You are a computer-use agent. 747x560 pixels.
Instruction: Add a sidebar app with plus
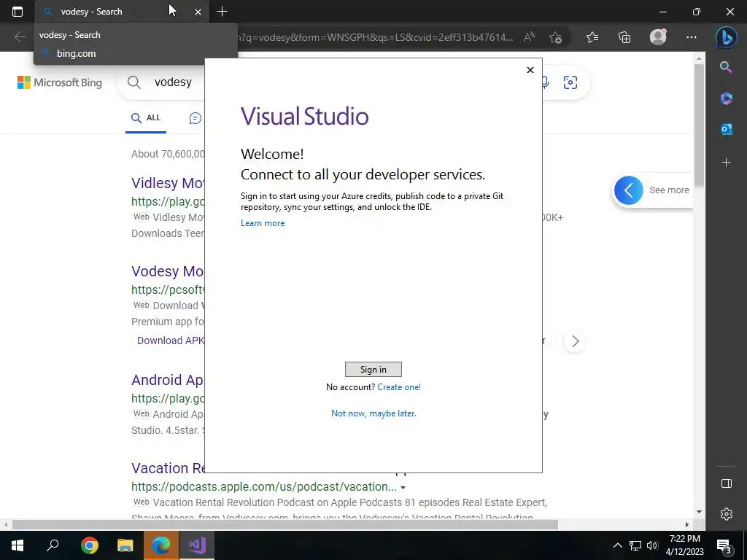[x=726, y=163]
